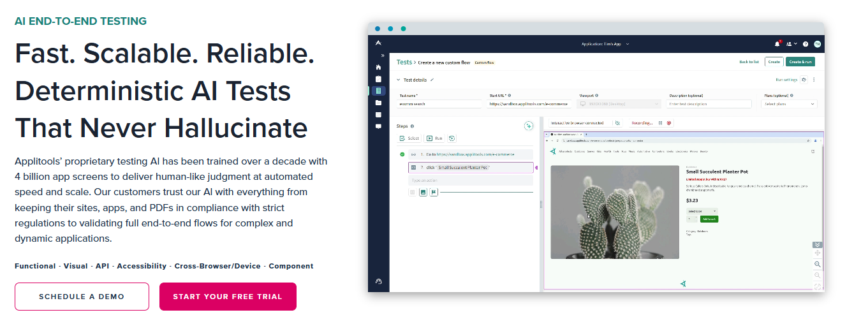Click the Schedule a Demo button
868x331 pixels.
(82, 297)
